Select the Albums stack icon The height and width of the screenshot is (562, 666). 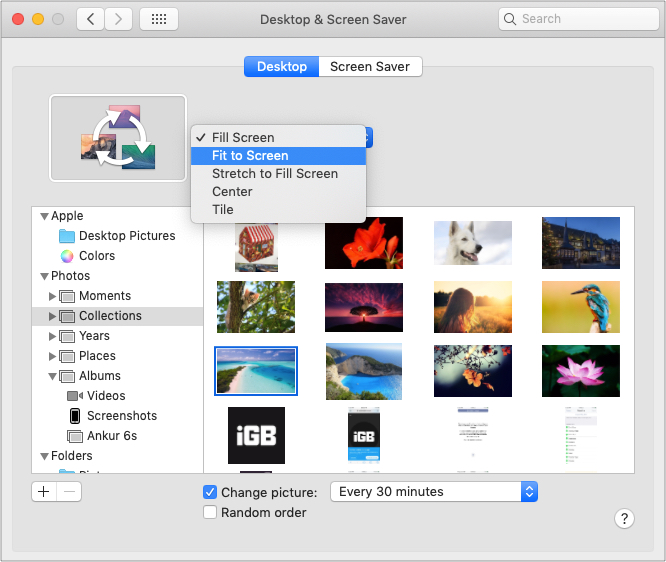[67, 376]
